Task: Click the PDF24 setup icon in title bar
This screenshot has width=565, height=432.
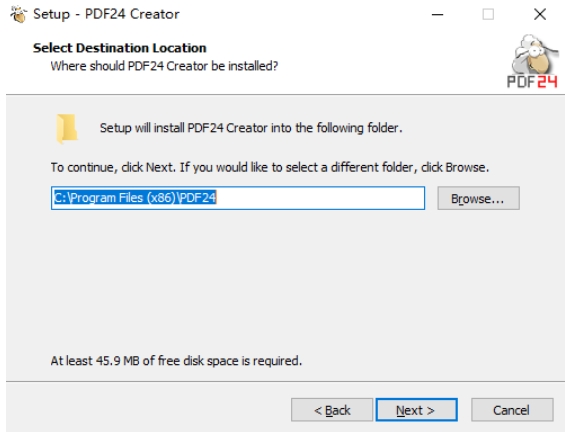Action: 18,14
